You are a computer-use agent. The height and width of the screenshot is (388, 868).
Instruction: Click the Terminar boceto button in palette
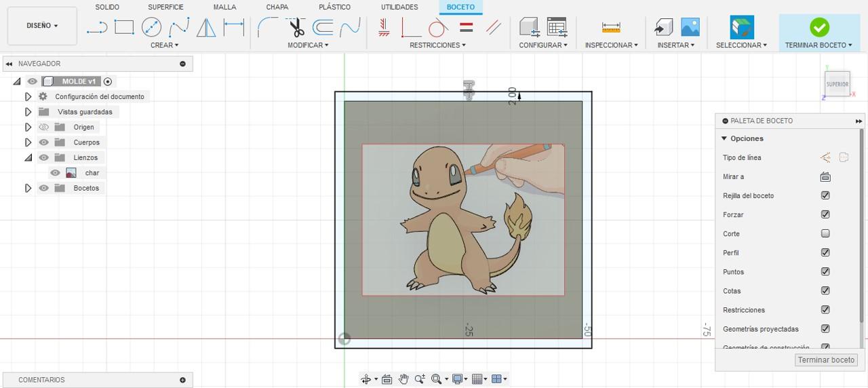[826, 360]
